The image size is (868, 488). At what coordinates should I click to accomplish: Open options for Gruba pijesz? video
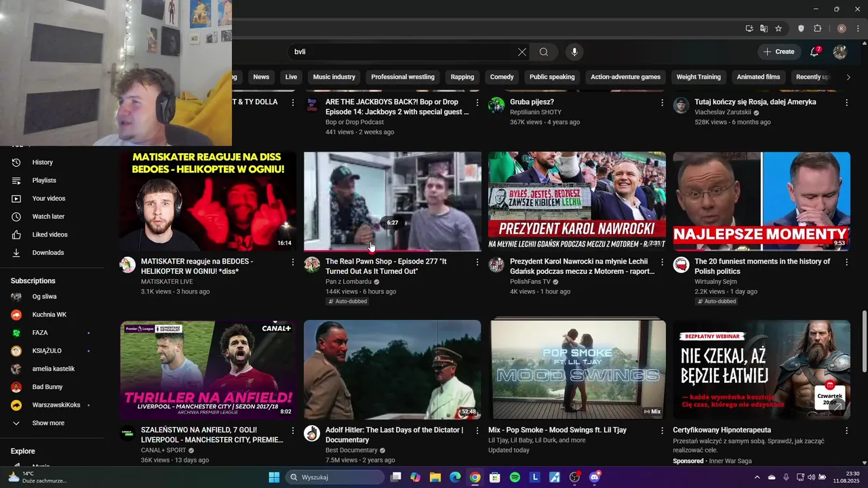[662, 103]
